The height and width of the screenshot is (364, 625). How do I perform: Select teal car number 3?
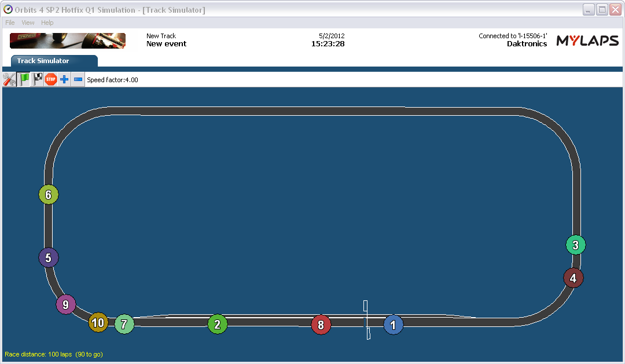575,245
